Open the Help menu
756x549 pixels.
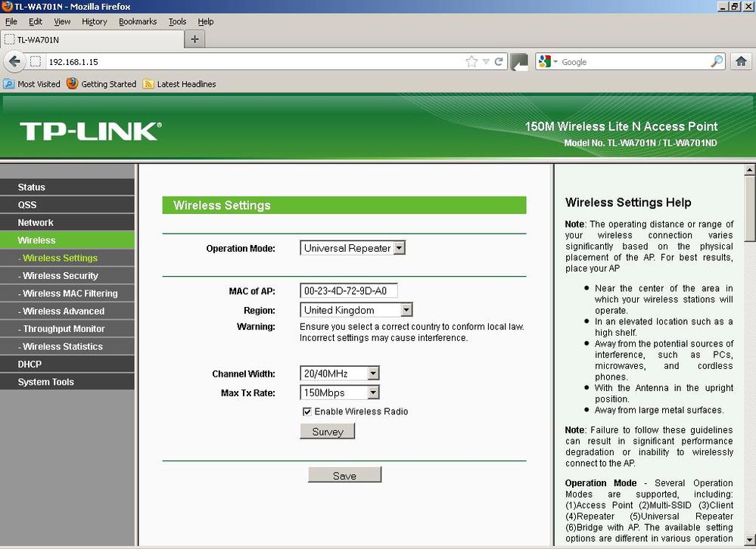pyautogui.click(x=206, y=22)
